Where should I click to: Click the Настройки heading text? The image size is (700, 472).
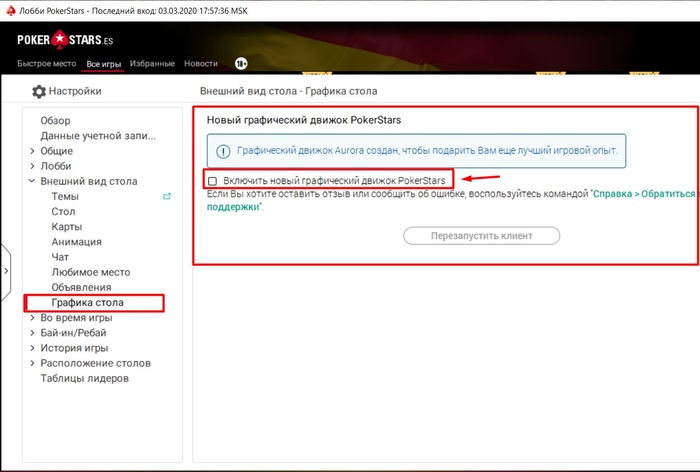click(75, 91)
